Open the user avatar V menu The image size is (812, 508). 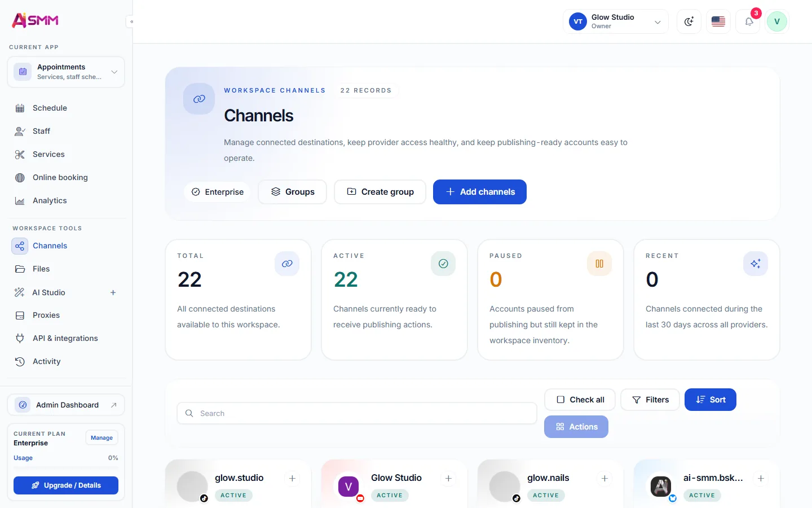click(x=776, y=21)
